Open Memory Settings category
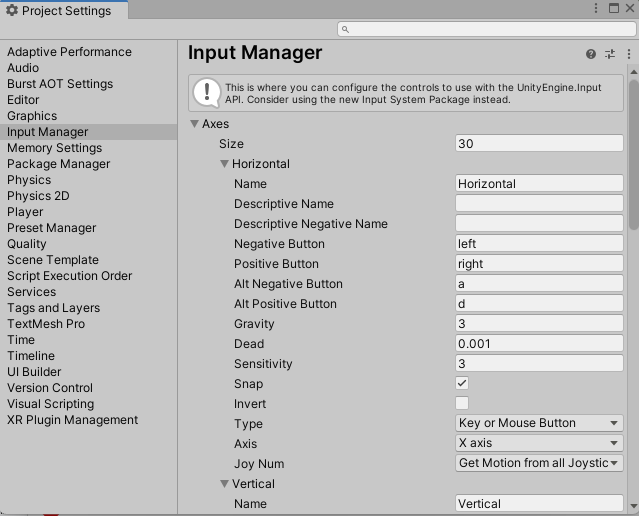The width and height of the screenshot is (639, 516). (54, 148)
